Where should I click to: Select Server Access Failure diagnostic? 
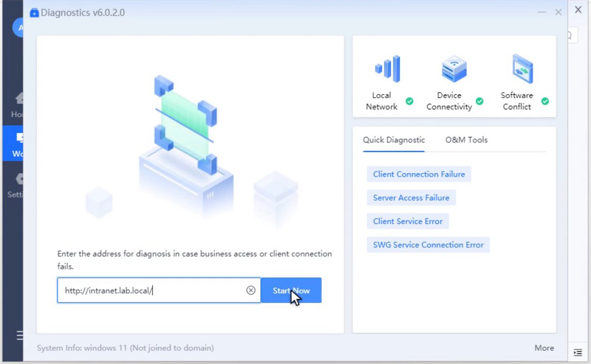(411, 198)
